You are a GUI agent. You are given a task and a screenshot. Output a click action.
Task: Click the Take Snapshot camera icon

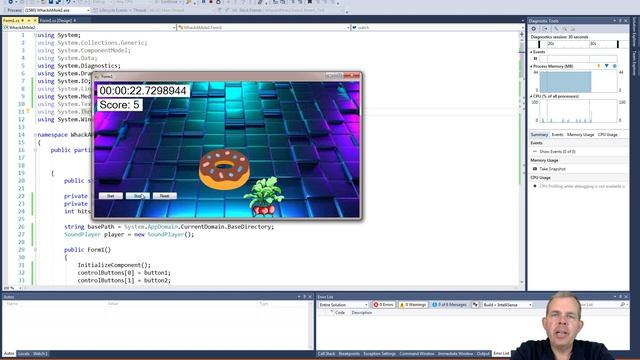[x=535, y=169]
